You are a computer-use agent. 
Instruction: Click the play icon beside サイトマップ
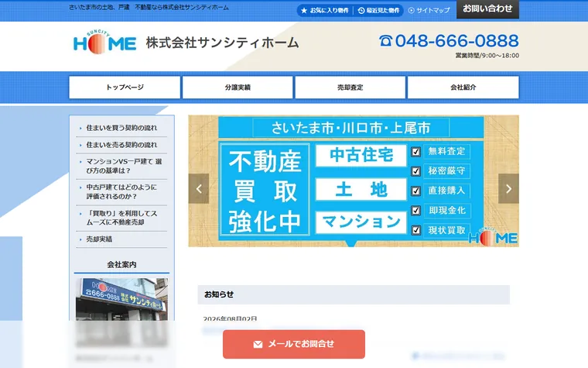[412, 11]
